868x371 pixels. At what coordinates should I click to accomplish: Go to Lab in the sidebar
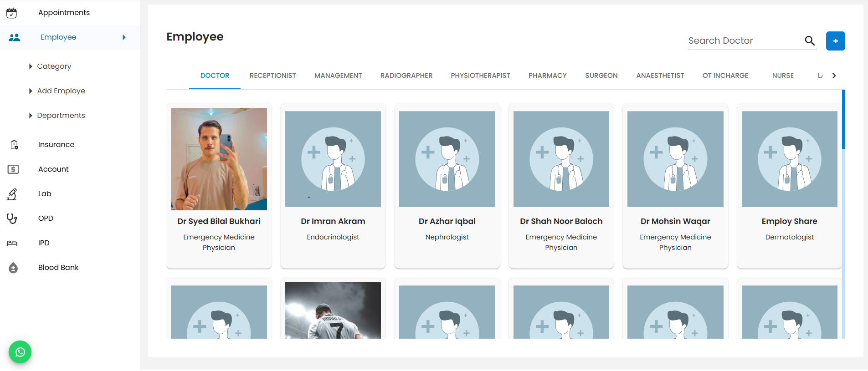45,194
